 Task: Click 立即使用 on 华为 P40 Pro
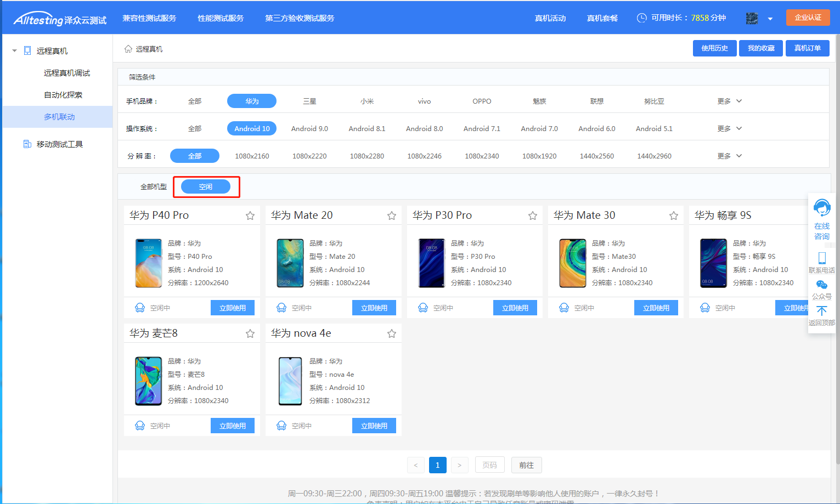pyautogui.click(x=233, y=308)
